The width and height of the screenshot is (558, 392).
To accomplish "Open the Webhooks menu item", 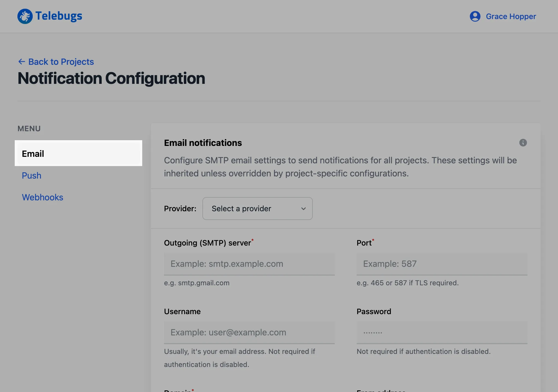I will pyautogui.click(x=43, y=197).
